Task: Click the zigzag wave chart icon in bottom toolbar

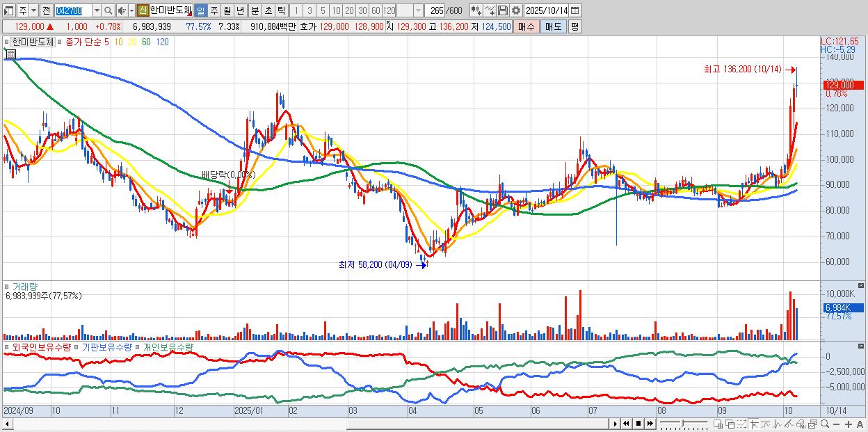Action: click(778, 424)
